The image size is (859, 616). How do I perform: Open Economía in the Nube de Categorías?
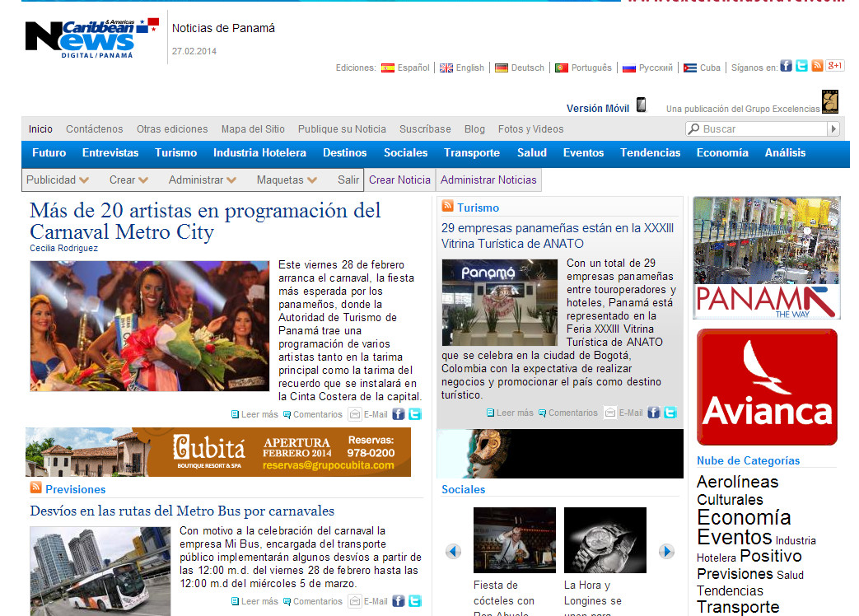click(745, 518)
